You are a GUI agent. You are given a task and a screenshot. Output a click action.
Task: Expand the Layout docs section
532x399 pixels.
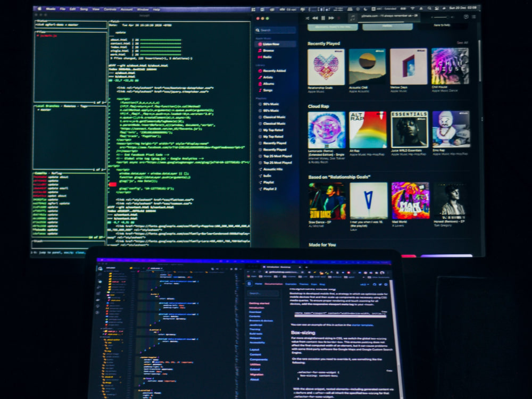point(254,350)
